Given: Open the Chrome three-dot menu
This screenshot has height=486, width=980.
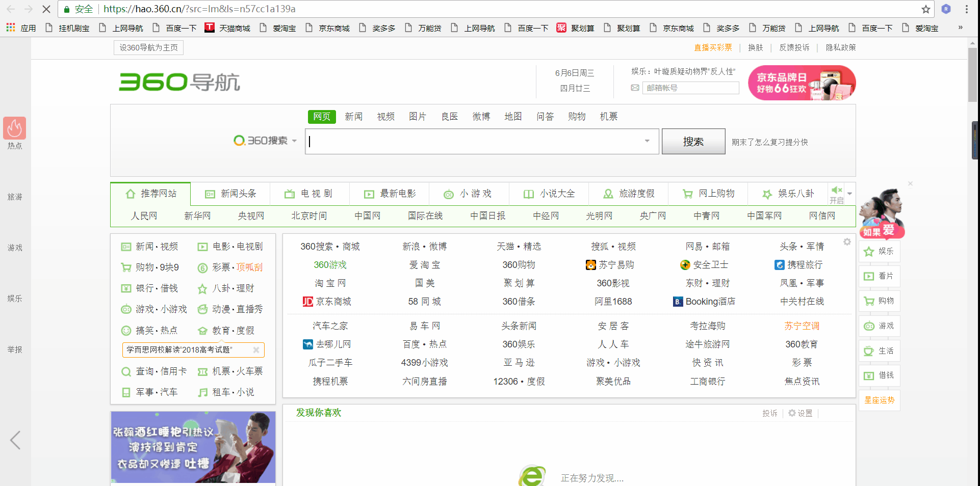Looking at the screenshot, I should point(967,9).
